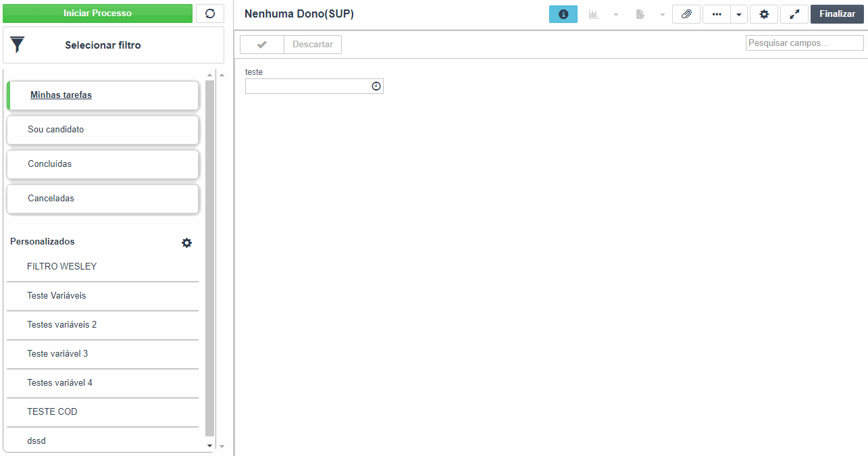Open the FILTRO WESLEY custom filter

(x=103, y=267)
